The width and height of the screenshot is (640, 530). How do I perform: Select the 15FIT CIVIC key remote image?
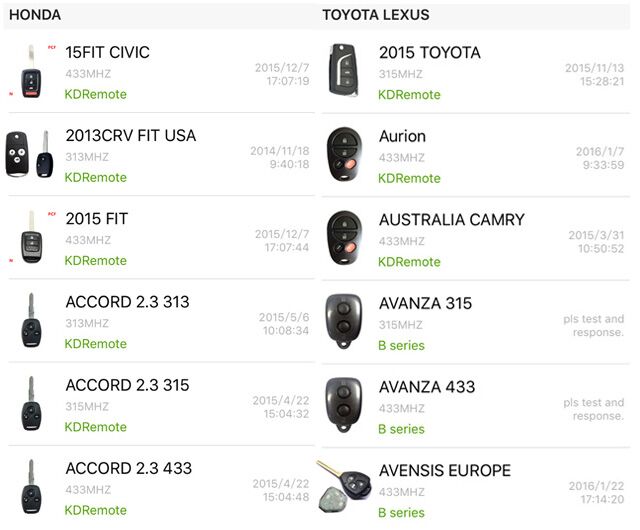point(32,71)
